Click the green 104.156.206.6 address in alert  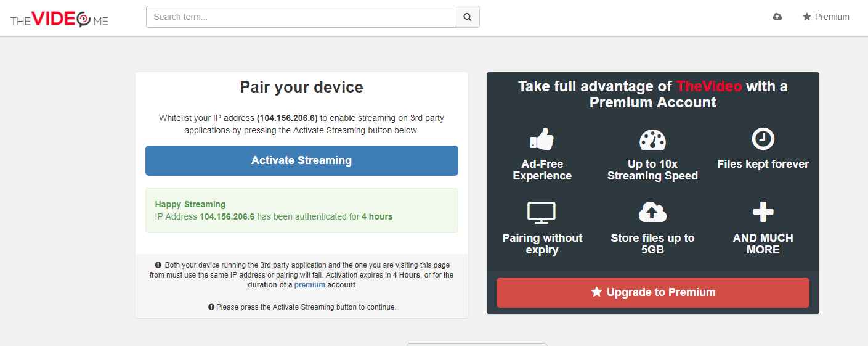(x=227, y=216)
